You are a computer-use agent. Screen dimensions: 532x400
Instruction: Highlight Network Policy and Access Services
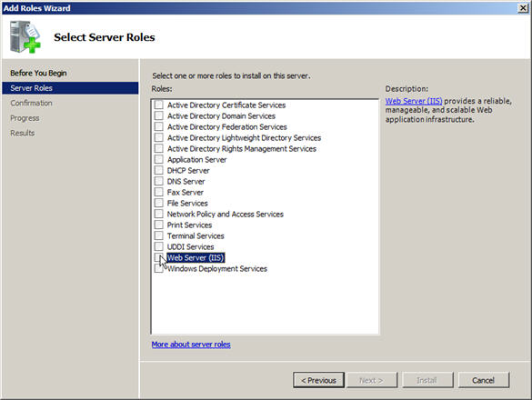[226, 214]
